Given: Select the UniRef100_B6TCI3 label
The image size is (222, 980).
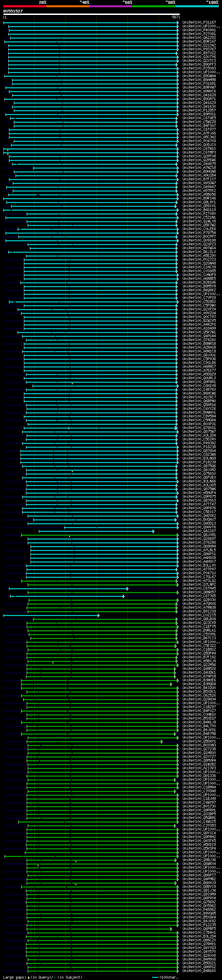Looking at the screenshot, I should [x=199, y=638].
